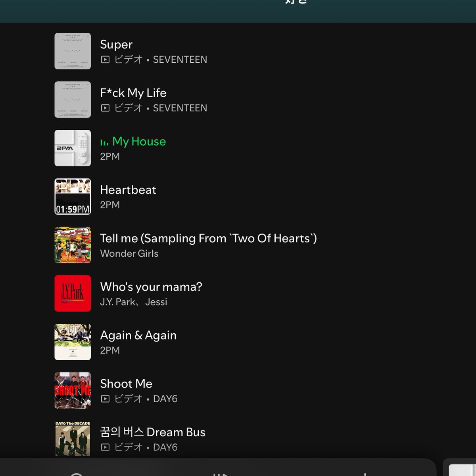Screen dimensions: 476x476
Task: Open the DAY6 The DECADE cover thumbnail
Action: [73, 439]
